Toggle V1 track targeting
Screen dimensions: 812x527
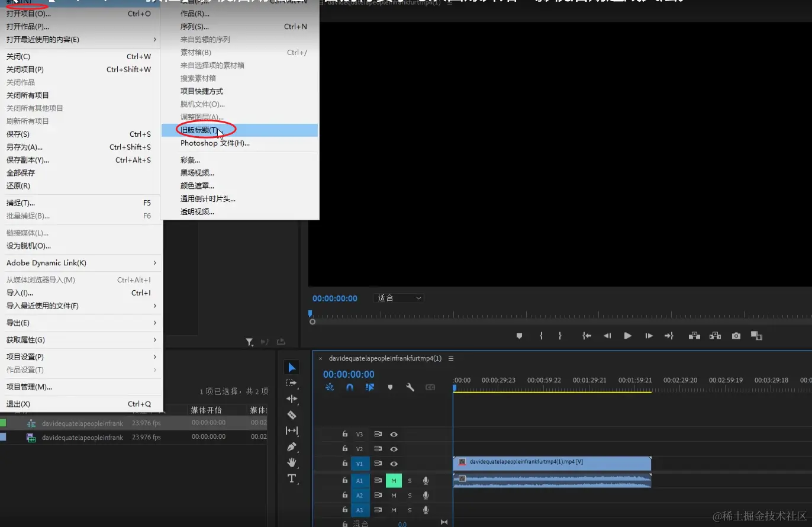[359, 464]
